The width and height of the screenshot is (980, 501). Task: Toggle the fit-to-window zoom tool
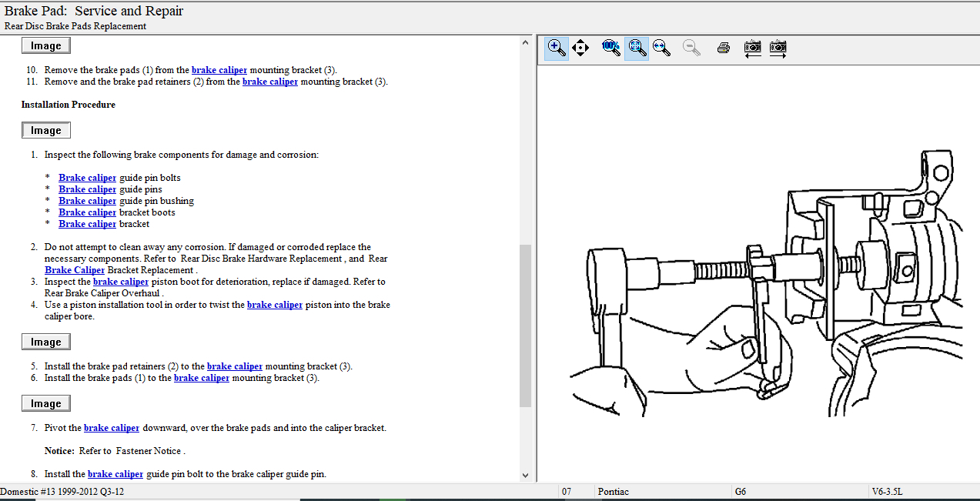coord(636,48)
